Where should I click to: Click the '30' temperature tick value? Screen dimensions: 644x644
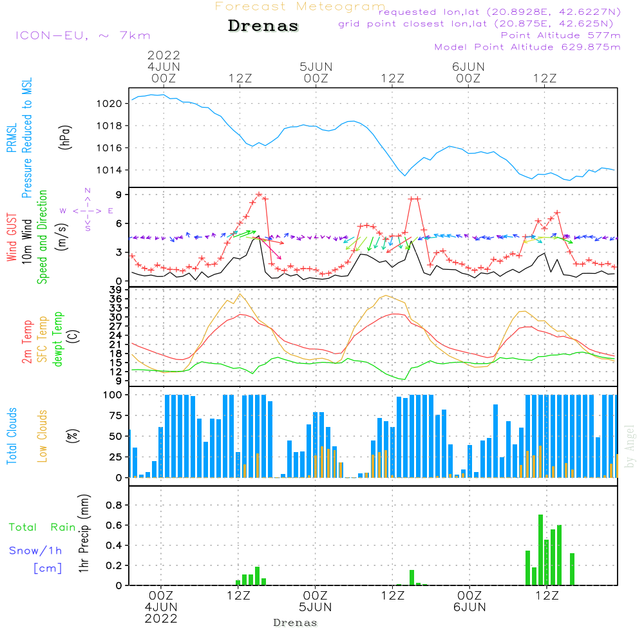tap(116, 317)
